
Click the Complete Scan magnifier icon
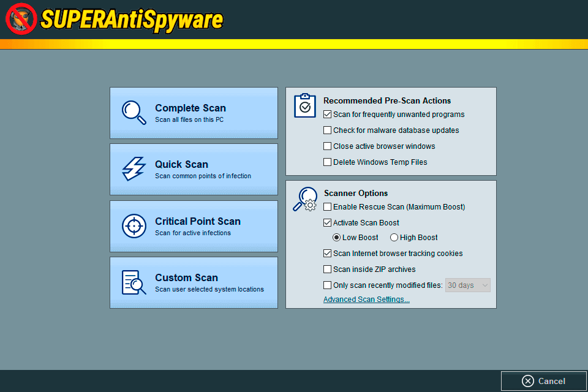[x=134, y=112]
